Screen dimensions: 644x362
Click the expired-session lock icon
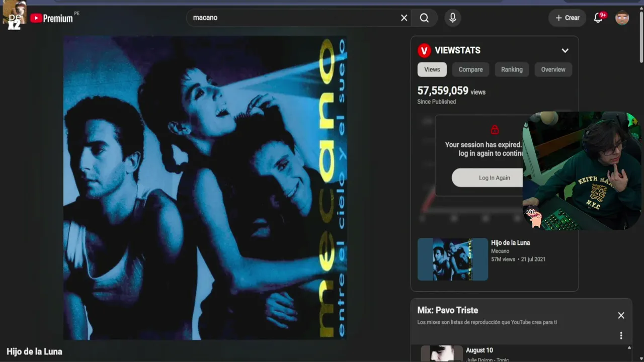(495, 130)
